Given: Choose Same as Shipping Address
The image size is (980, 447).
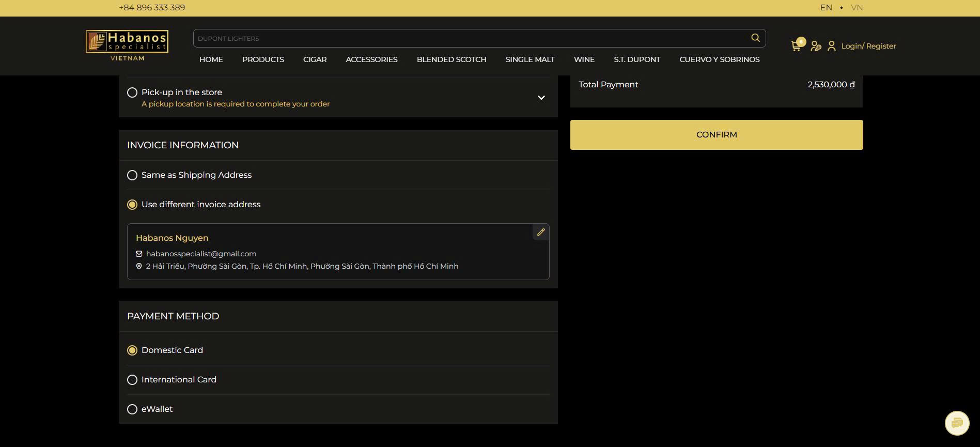Looking at the screenshot, I should pos(132,175).
